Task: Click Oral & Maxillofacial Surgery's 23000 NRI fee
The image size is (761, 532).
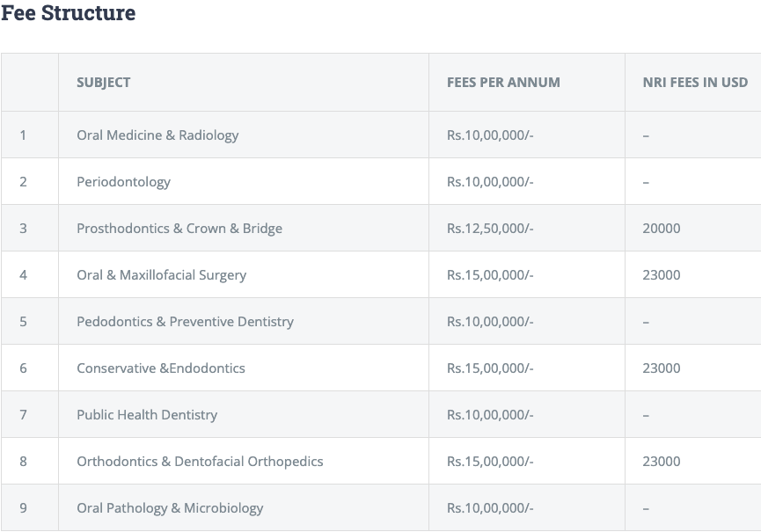Action: (662, 275)
